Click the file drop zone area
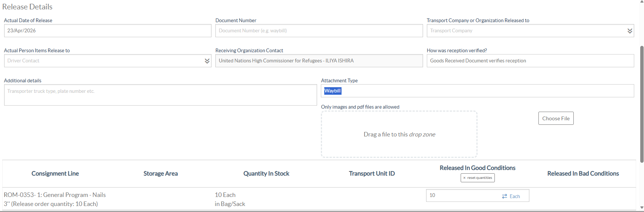 [399, 134]
